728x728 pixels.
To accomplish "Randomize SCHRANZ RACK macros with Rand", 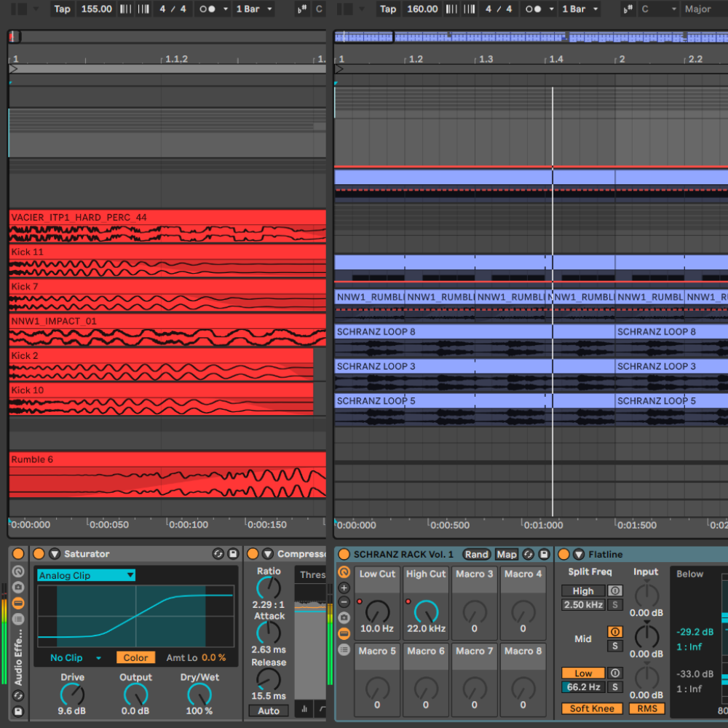I will point(476,555).
